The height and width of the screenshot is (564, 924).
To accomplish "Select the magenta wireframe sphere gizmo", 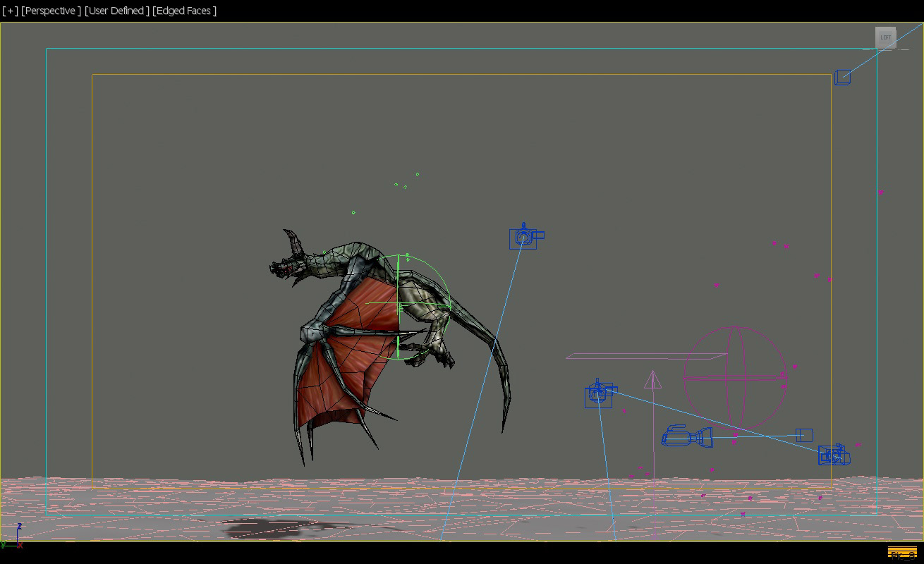I will pos(735,378).
